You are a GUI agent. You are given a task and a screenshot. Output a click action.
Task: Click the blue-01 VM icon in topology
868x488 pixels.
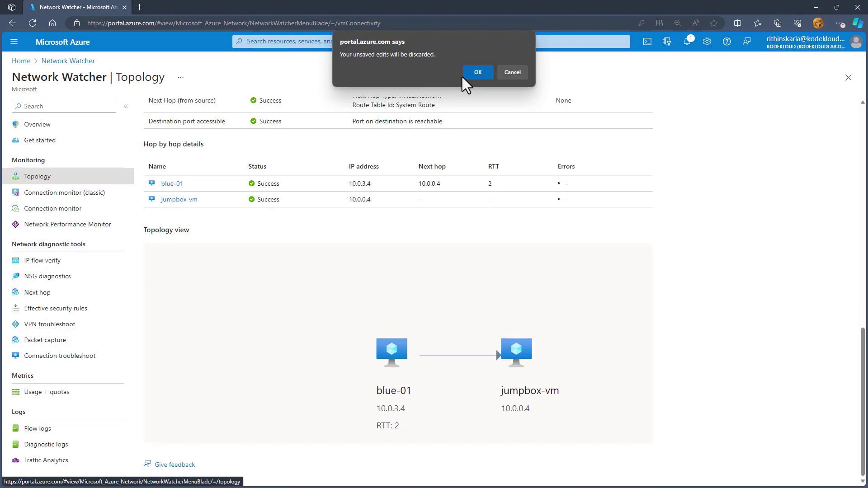392,352
